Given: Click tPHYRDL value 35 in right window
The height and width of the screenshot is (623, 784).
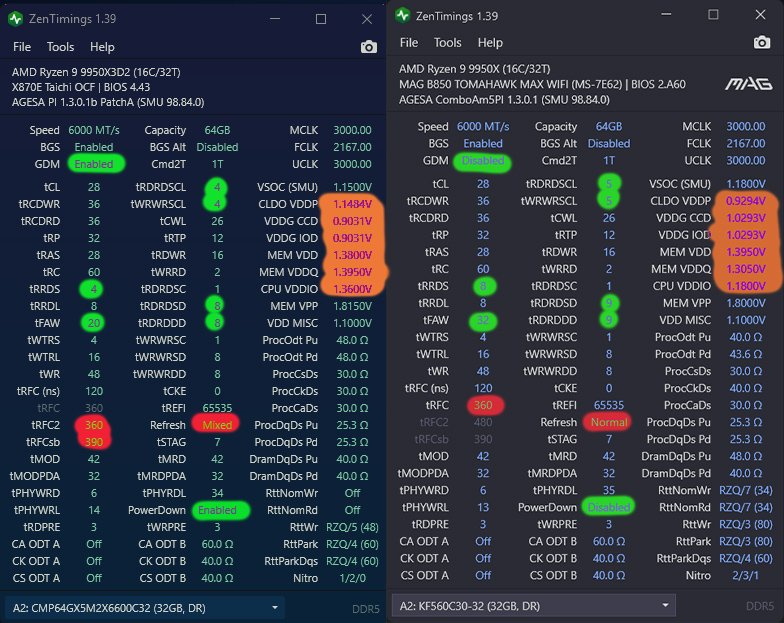Looking at the screenshot, I should [609, 490].
